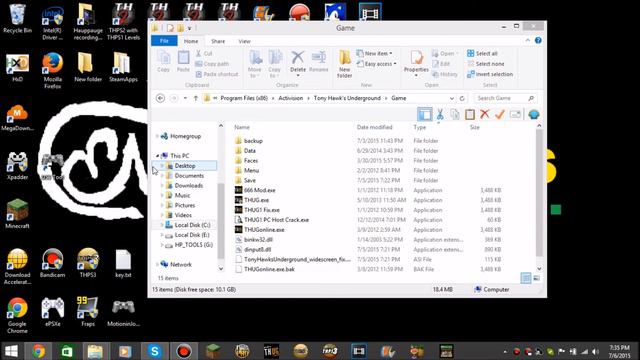Click Tony Hawk's Underground breadcrumb
The image size is (640, 360).
(x=347, y=98)
